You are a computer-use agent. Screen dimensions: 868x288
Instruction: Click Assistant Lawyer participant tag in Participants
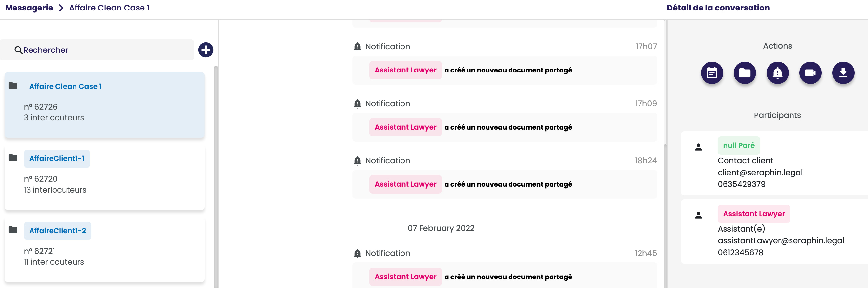753,214
